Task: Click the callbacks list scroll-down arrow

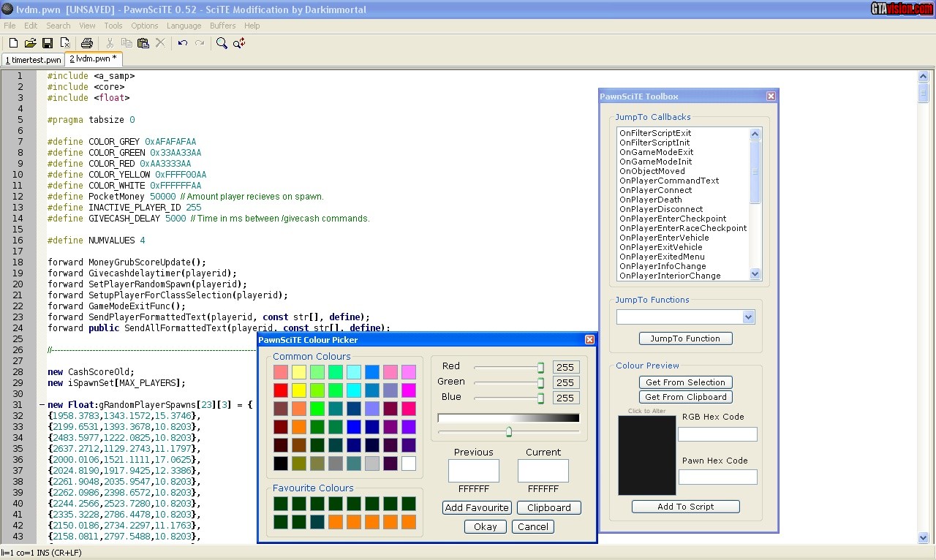Action: coord(755,274)
